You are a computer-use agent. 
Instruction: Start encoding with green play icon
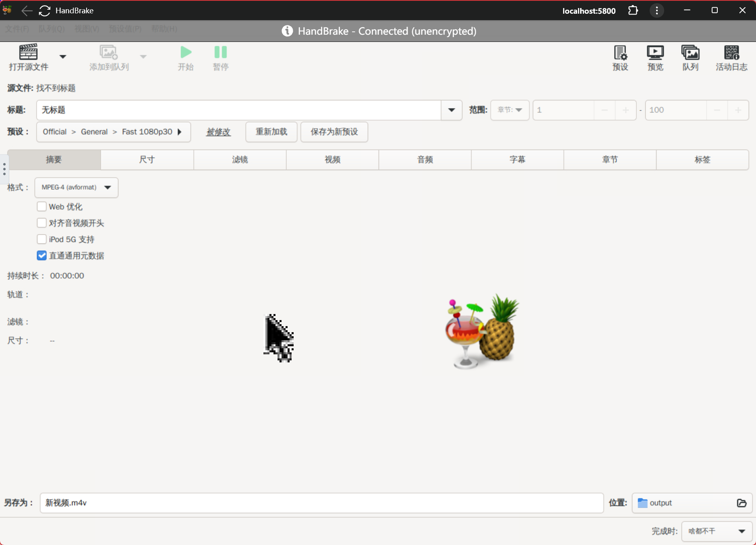tap(186, 52)
